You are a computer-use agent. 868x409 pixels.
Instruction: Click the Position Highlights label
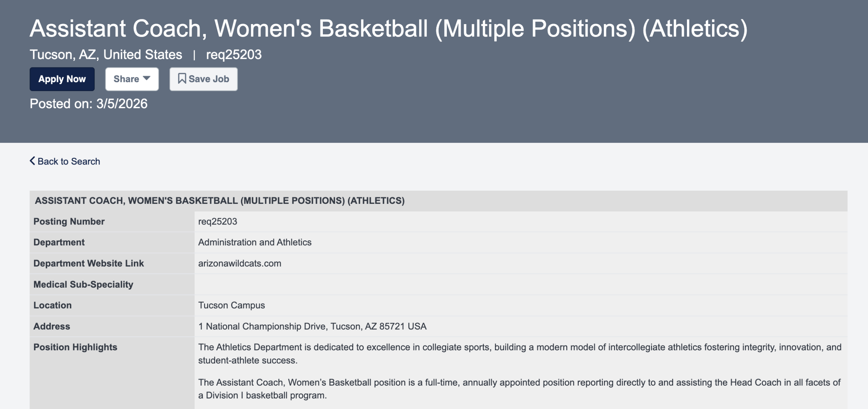pyautogui.click(x=75, y=347)
